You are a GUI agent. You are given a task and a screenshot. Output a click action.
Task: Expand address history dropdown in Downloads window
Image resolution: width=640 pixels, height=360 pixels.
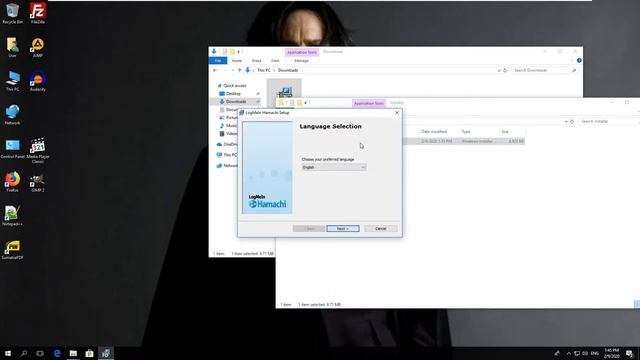tap(499, 70)
